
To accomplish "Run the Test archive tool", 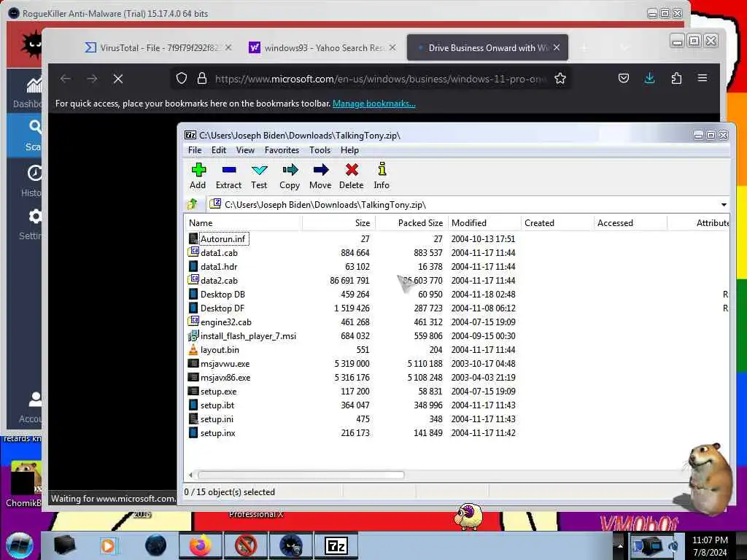I will tap(259, 176).
